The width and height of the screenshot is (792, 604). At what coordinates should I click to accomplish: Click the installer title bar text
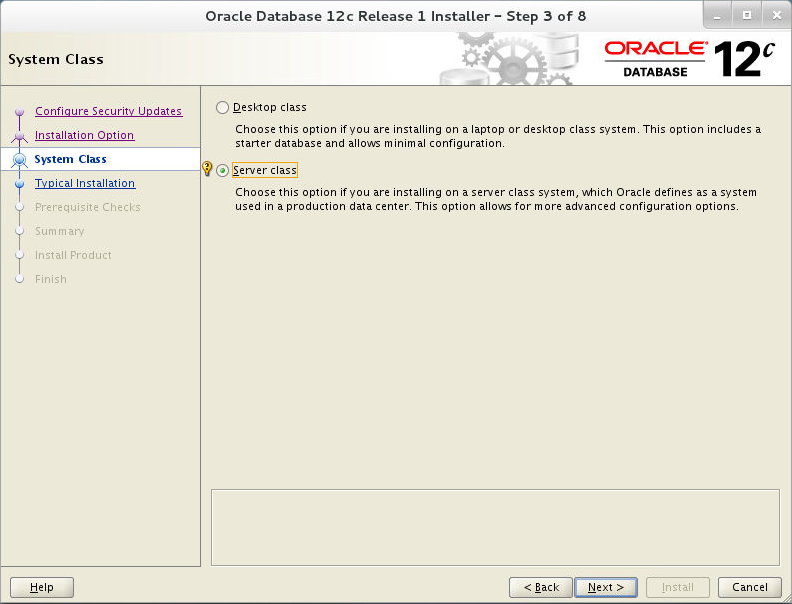(x=395, y=16)
